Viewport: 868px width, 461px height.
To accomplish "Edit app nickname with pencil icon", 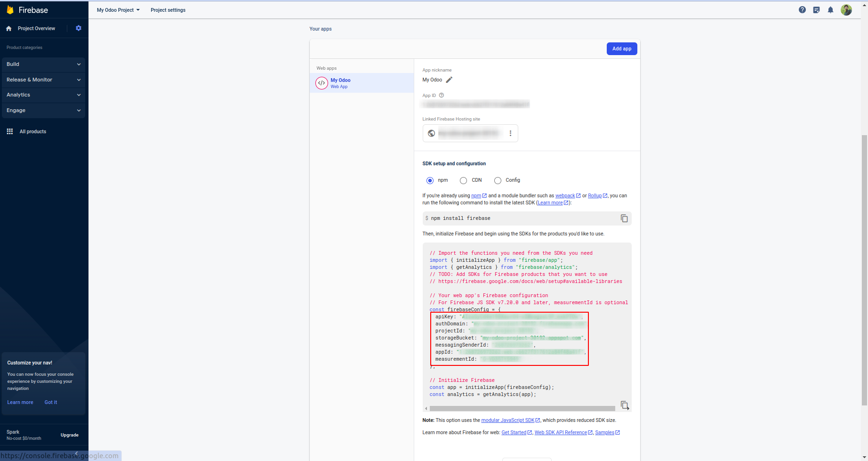I will pyautogui.click(x=449, y=80).
